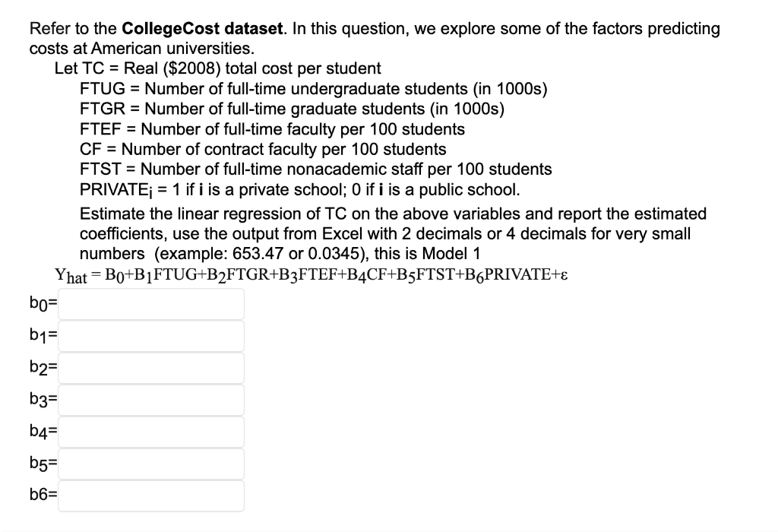Click the b2 coefficient input field
778x532 pixels.
[150, 367]
